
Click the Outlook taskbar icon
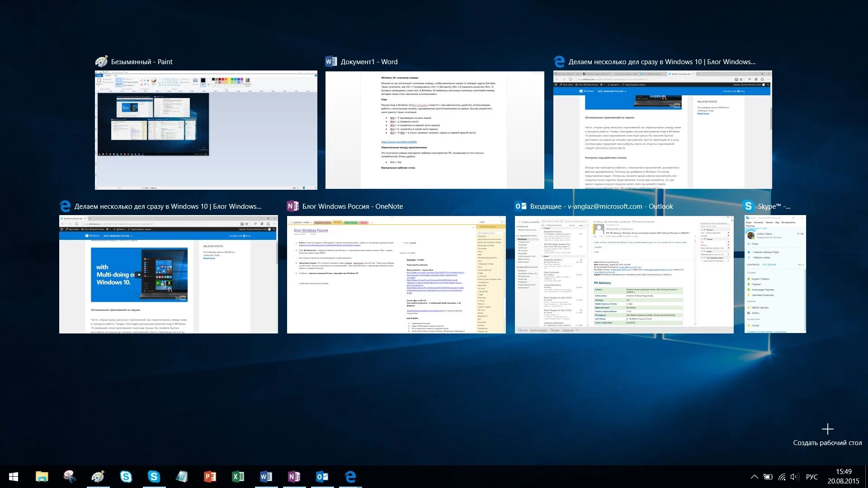[322, 477]
